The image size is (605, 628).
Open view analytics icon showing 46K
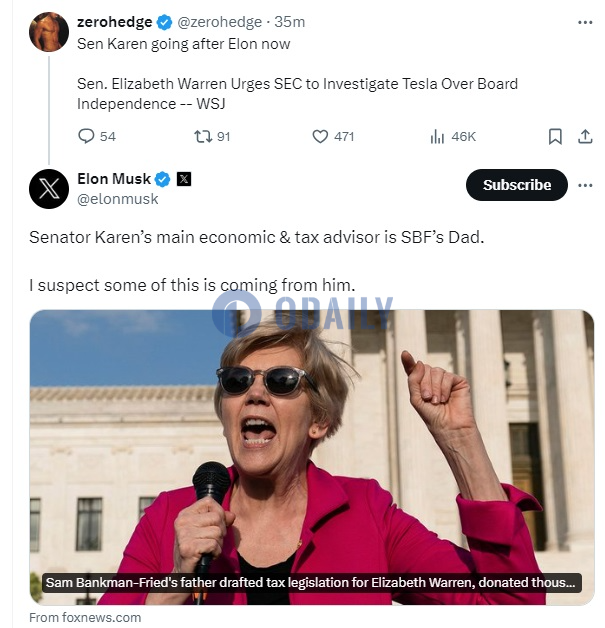point(437,136)
